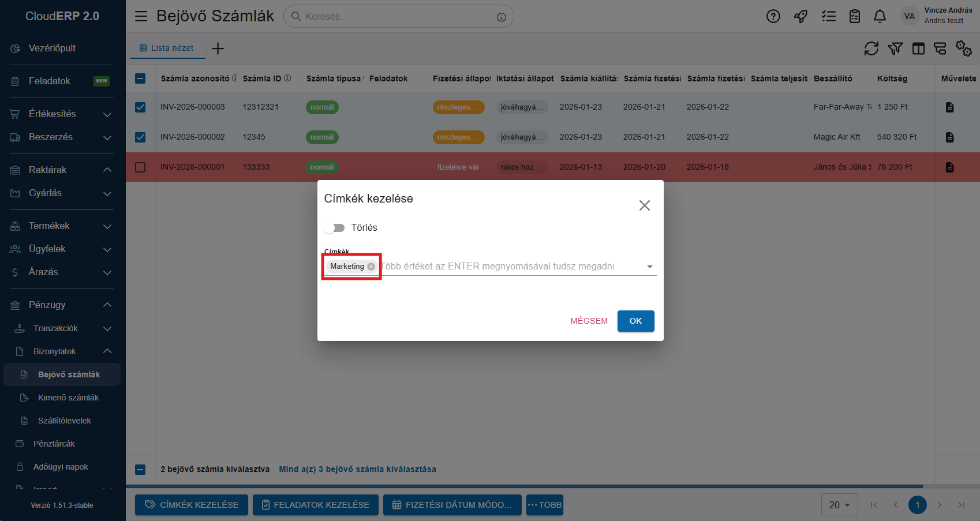Viewport: 980px width, 521px height.
Task: Switch to the Lista nézet tab
Action: click(167, 48)
